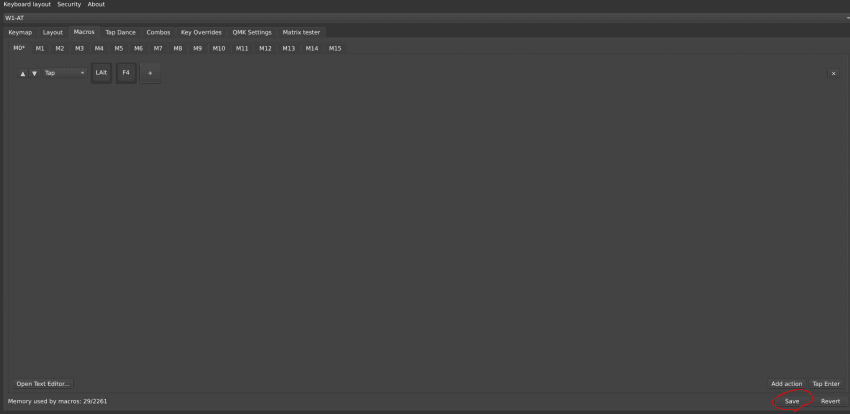Screen dimensions: 850x414
Task: Select macro tab M7
Action: pyautogui.click(x=158, y=49)
